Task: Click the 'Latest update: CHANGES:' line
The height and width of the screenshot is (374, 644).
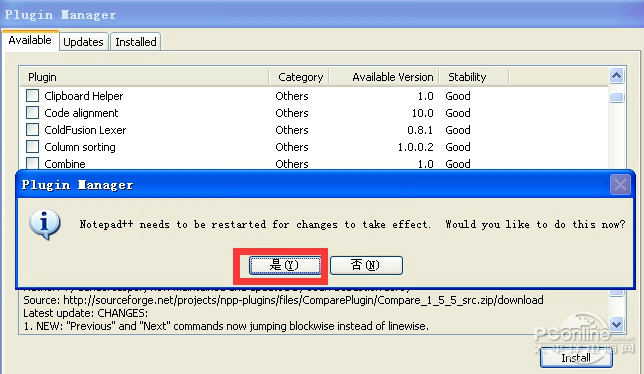Action: point(85,313)
